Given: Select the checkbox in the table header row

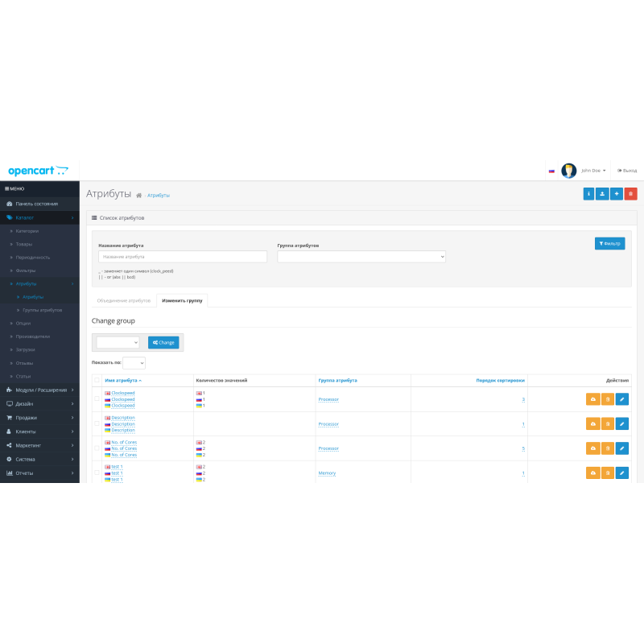Looking at the screenshot, I should (97, 379).
